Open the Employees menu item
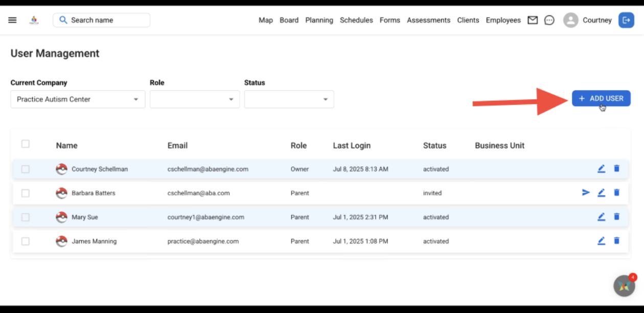The height and width of the screenshot is (313, 644). [x=503, y=20]
